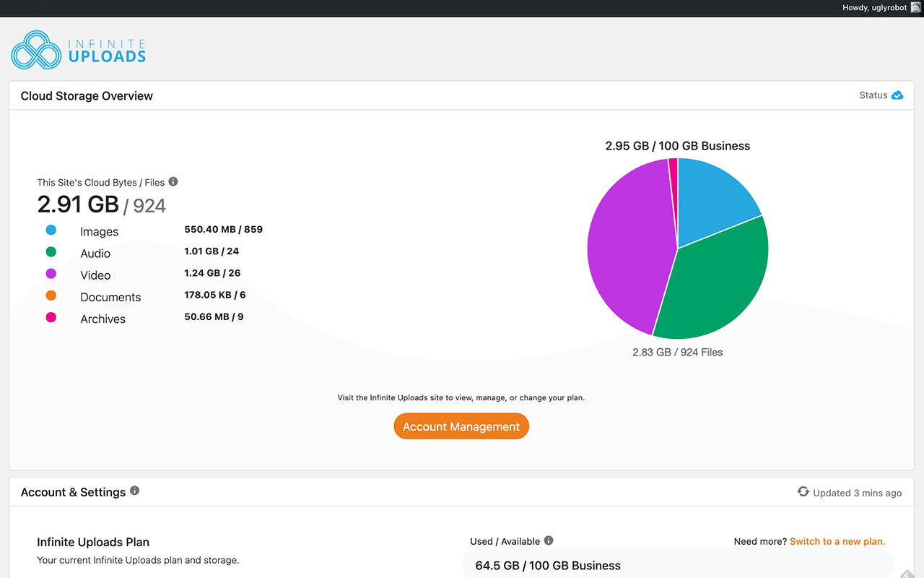Image resolution: width=924 pixels, height=578 pixels.
Task: Click the 'Documents' legend label
Action: click(x=110, y=297)
